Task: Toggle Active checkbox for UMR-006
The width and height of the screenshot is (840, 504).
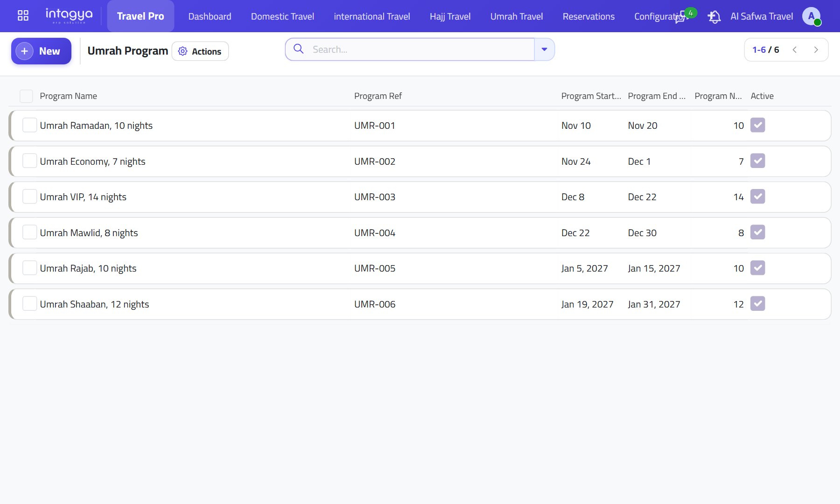Action: pos(758,304)
